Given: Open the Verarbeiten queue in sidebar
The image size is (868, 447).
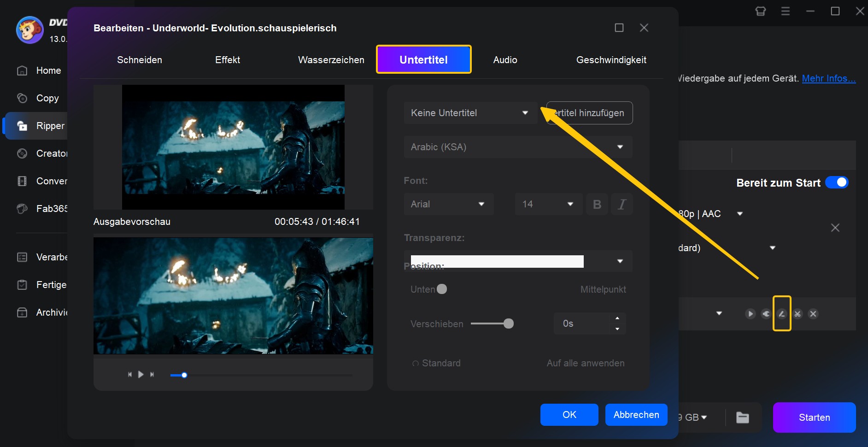Looking at the screenshot, I should 41,257.
